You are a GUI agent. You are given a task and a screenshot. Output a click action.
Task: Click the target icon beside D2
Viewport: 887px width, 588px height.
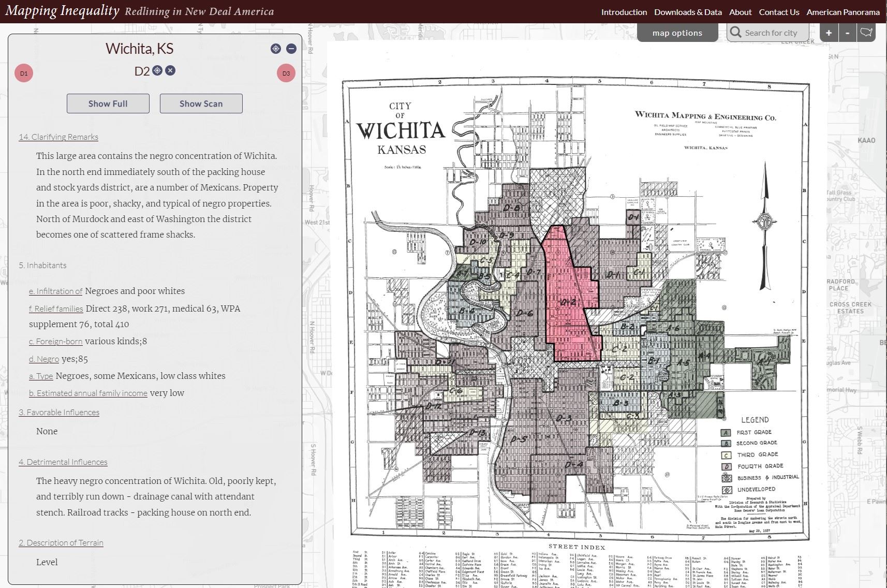pyautogui.click(x=157, y=70)
